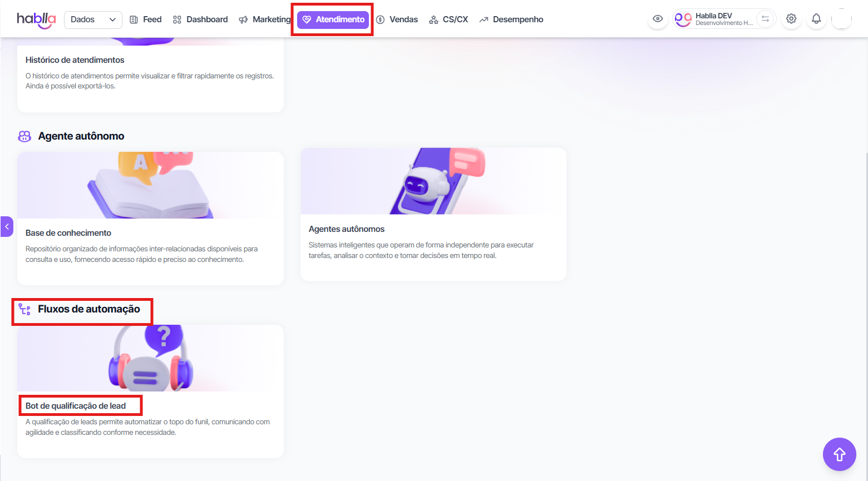This screenshot has width=868, height=481.
Task: Open the Feed tab
Action: pyautogui.click(x=146, y=19)
